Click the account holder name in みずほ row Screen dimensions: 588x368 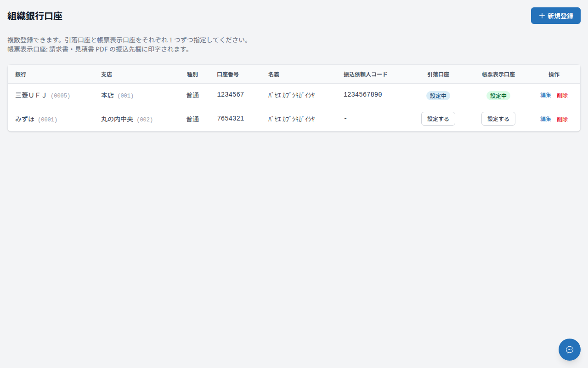pos(292,119)
